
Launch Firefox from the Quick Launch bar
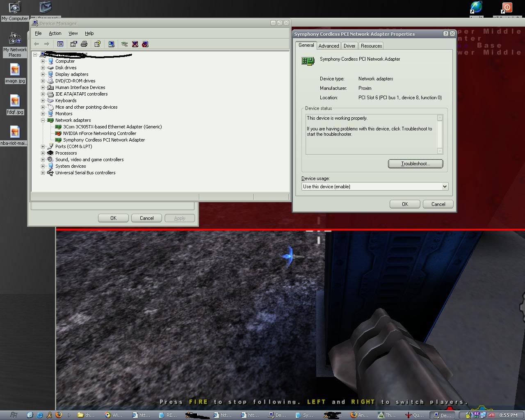(59, 415)
